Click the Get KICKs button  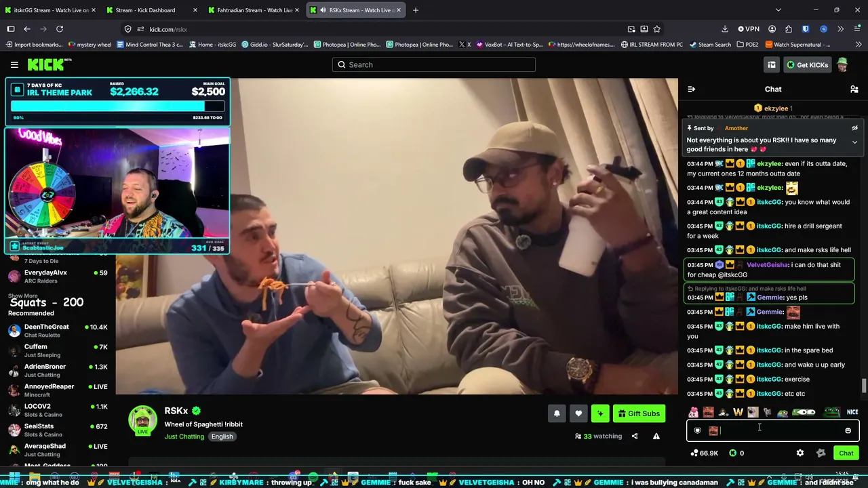point(807,64)
